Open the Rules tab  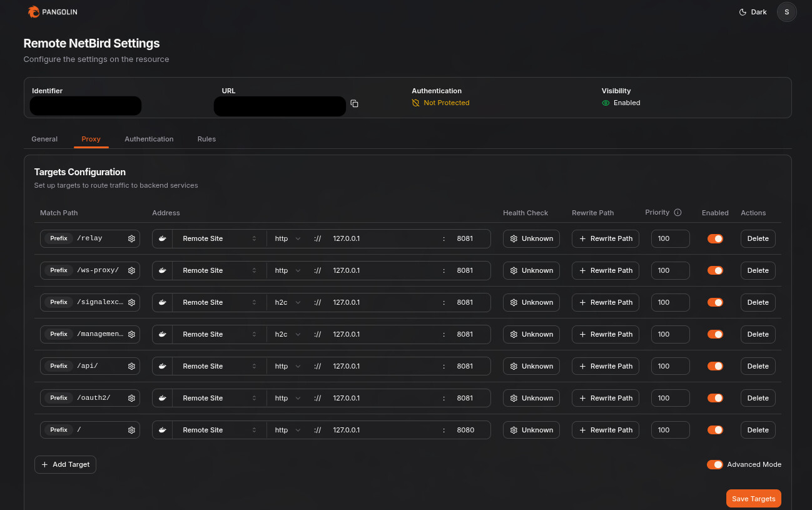pyautogui.click(x=206, y=139)
